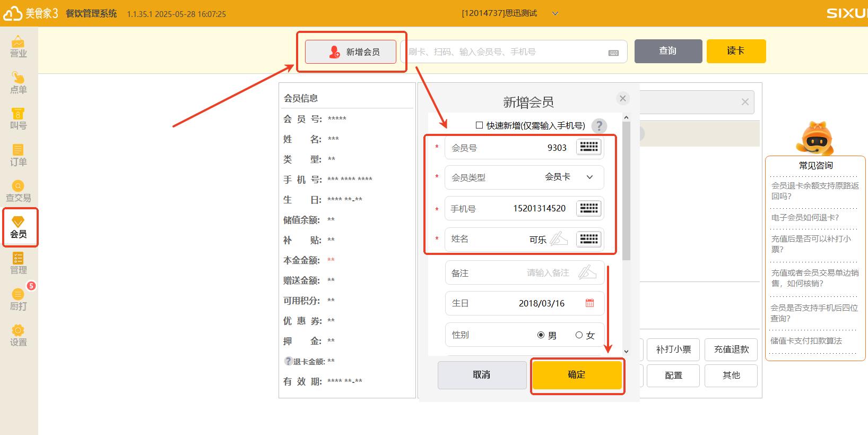Viewport: 868px width, 435px height.
Task: Open the 厨打 kitchen print section
Action: click(19, 300)
